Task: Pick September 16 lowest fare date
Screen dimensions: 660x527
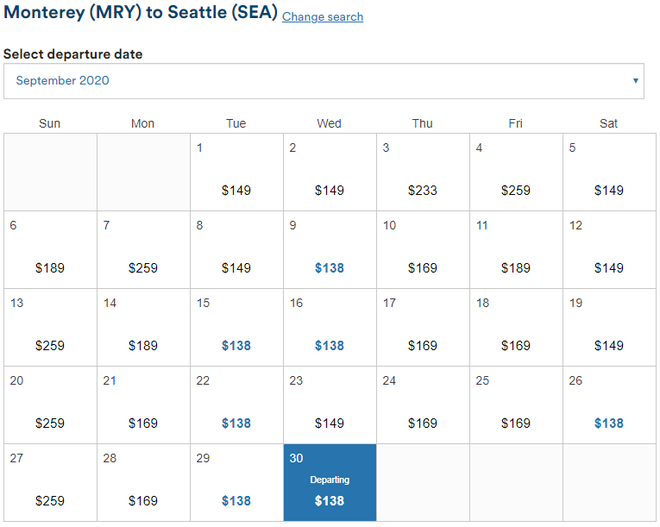Action: tap(329, 328)
